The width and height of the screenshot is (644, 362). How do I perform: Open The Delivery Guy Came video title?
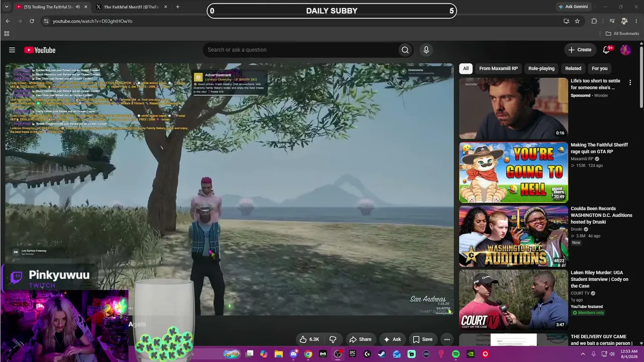coord(602,340)
